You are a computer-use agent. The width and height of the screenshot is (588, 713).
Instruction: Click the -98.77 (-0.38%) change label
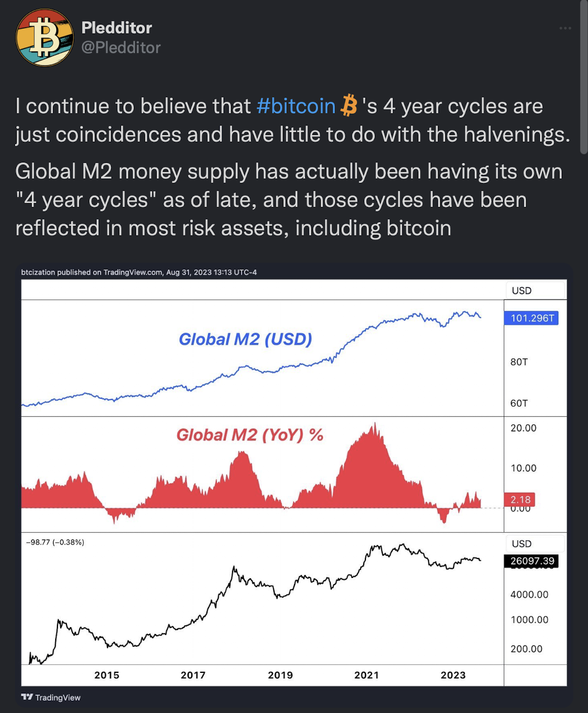click(x=55, y=542)
